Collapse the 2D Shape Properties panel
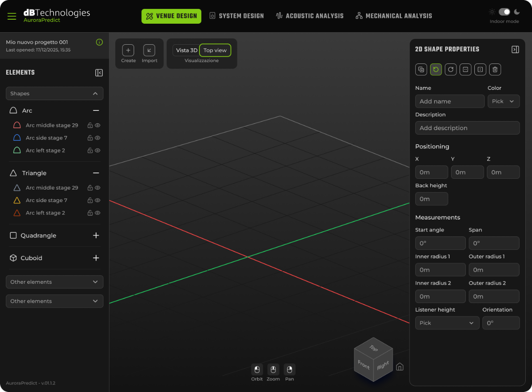The width and height of the screenshot is (532, 392). [x=515, y=50]
